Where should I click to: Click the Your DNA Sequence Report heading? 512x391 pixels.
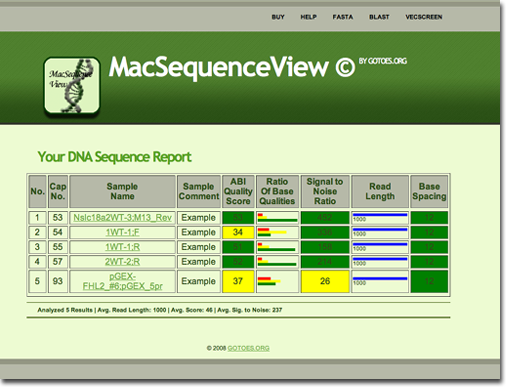114,157
